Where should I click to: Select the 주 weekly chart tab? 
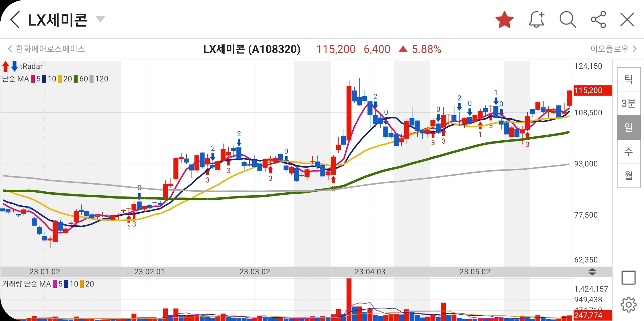[629, 152]
